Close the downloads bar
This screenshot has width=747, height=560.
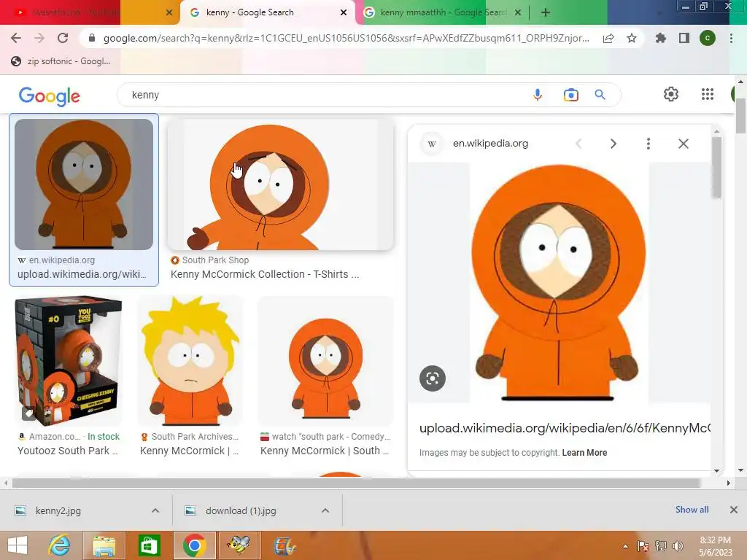[734, 510]
